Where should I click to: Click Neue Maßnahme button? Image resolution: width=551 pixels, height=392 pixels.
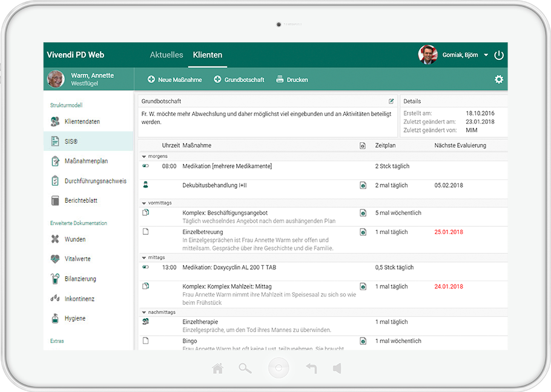[174, 80]
